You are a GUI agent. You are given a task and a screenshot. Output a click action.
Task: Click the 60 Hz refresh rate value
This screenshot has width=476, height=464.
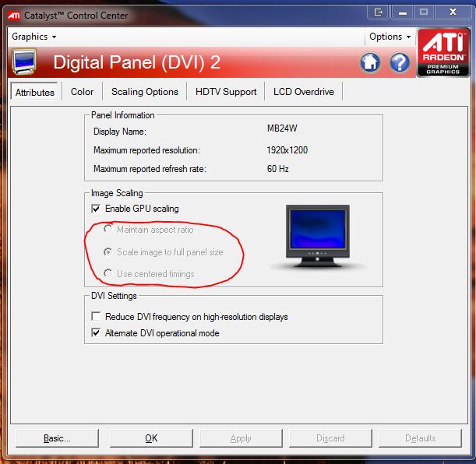pos(278,169)
